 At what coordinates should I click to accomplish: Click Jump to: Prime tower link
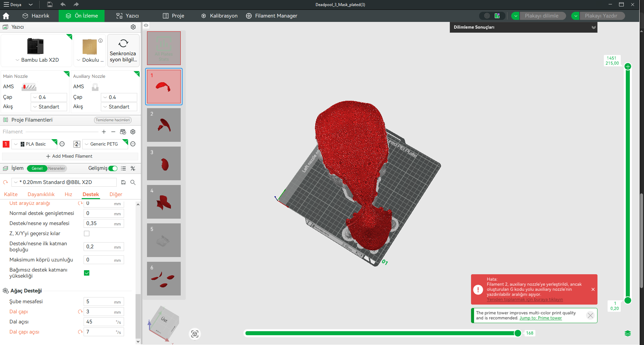point(540,318)
